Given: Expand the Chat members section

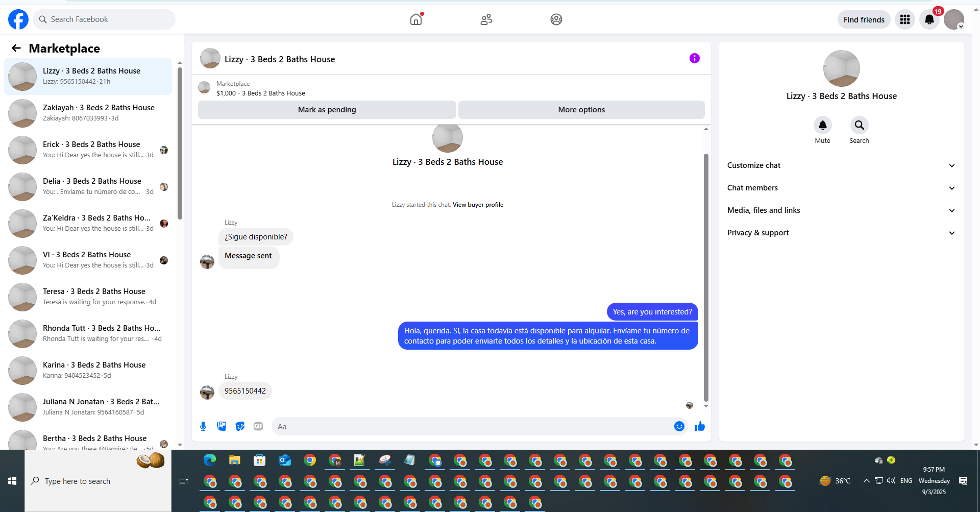Looking at the screenshot, I should tap(841, 188).
